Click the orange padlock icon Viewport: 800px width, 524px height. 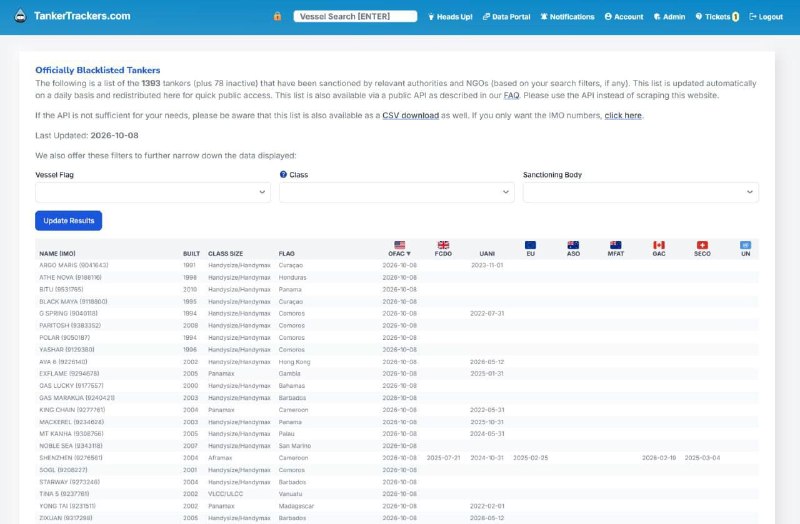pyautogui.click(x=277, y=16)
